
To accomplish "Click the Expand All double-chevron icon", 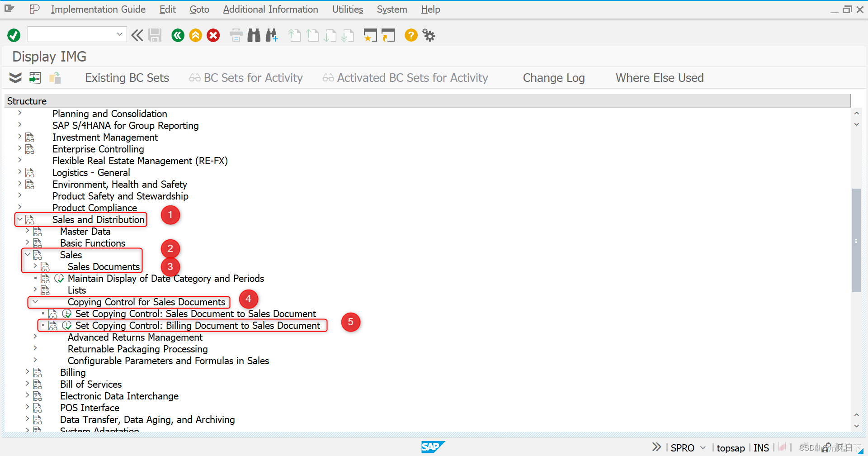I will (x=15, y=78).
